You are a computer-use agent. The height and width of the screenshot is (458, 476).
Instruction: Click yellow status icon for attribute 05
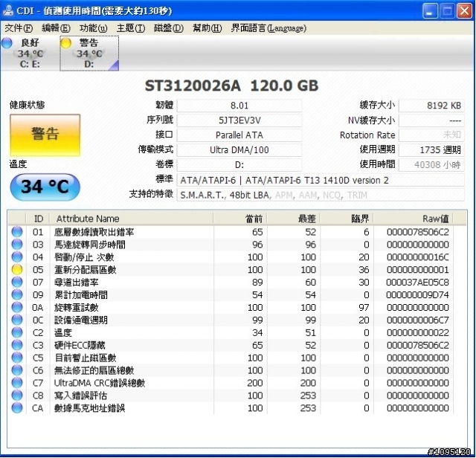click(17, 269)
